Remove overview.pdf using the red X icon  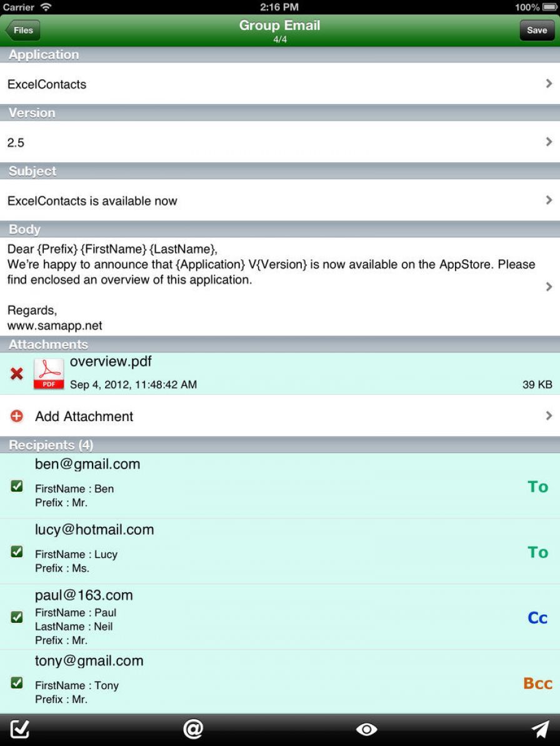[16, 373]
